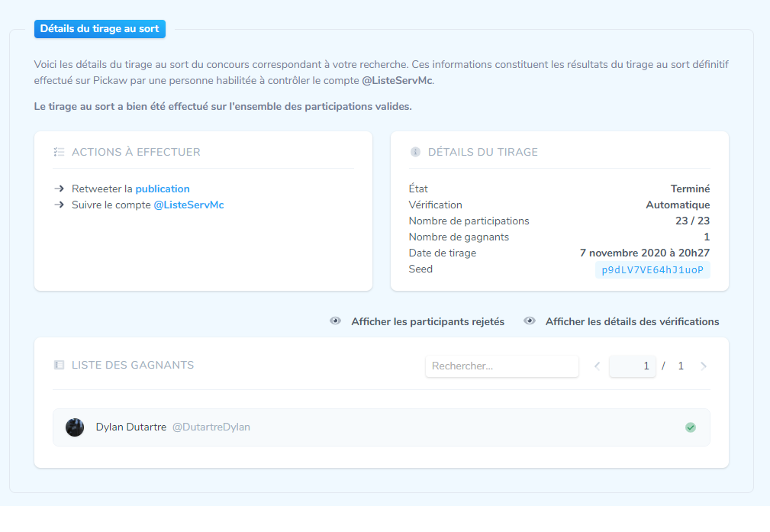This screenshot has width=770, height=532.
Task: Click the handle @DutartreDylan
Action: pyautogui.click(x=211, y=427)
